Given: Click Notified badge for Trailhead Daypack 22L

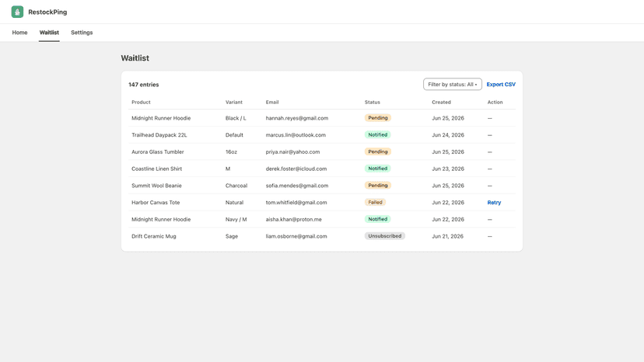Looking at the screenshot, I should pyautogui.click(x=377, y=134).
